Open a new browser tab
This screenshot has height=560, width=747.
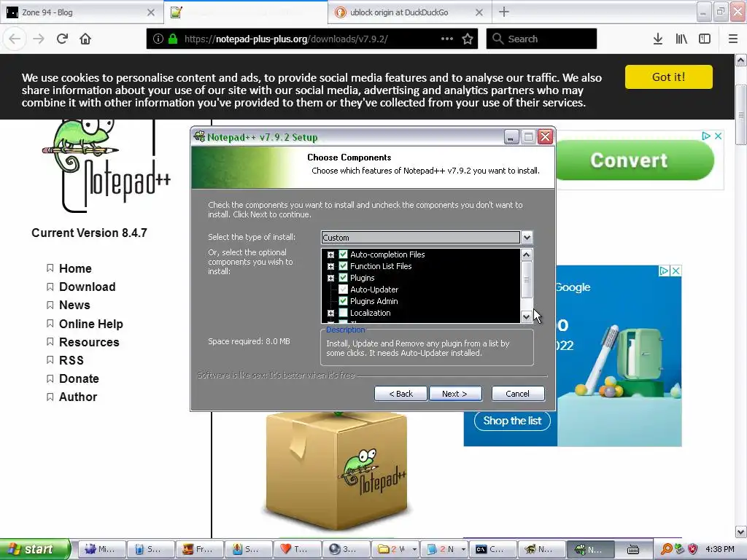coord(503,12)
